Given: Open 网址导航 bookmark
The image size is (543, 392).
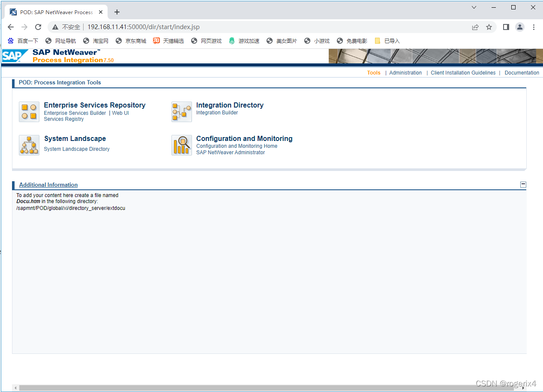Looking at the screenshot, I should (x=61, y=41).
